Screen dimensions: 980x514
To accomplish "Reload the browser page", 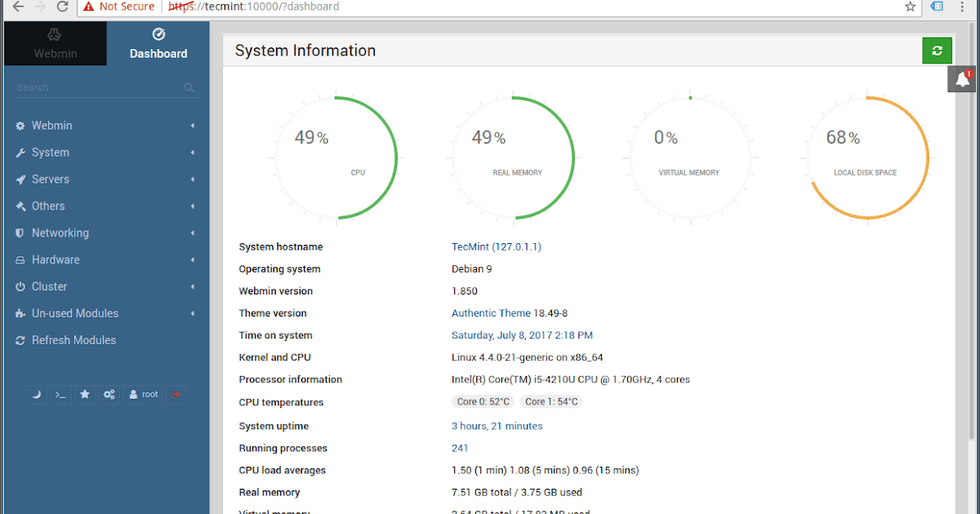I will 62,7.
